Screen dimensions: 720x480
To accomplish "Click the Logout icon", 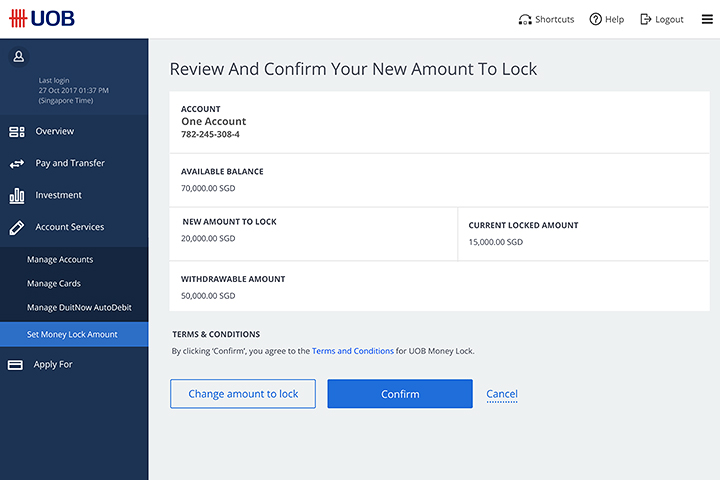I will [x=646, y=19].
